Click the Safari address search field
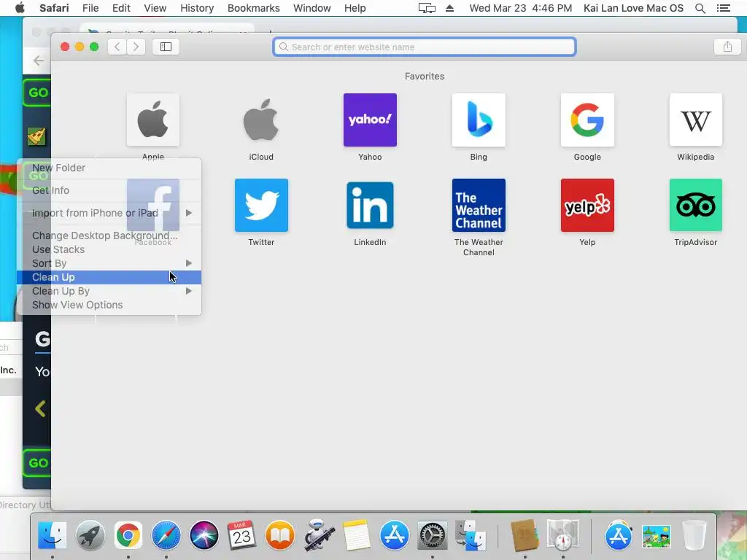 coord(425,47)
